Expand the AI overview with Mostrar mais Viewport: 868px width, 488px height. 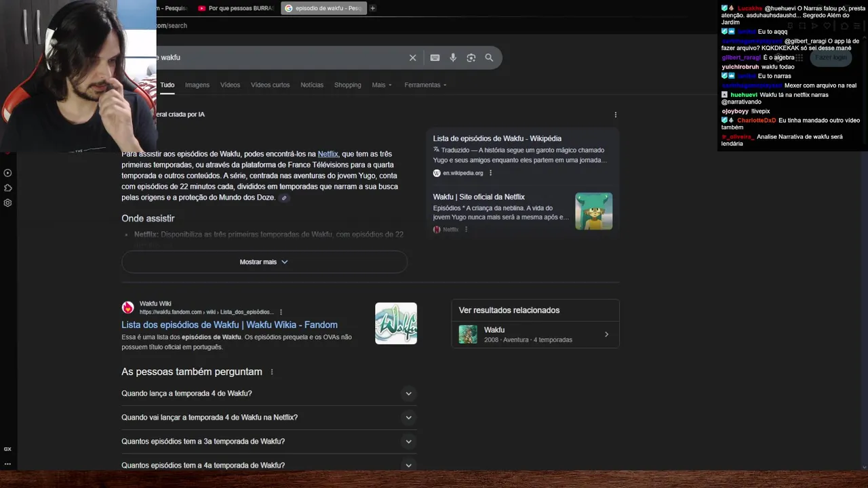[x=264, y=262]
